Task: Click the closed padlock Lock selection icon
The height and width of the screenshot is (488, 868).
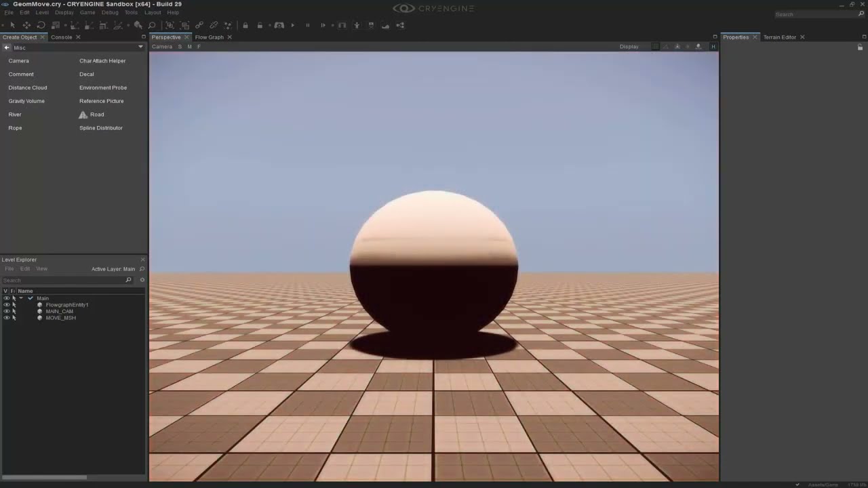Action: 245,25
